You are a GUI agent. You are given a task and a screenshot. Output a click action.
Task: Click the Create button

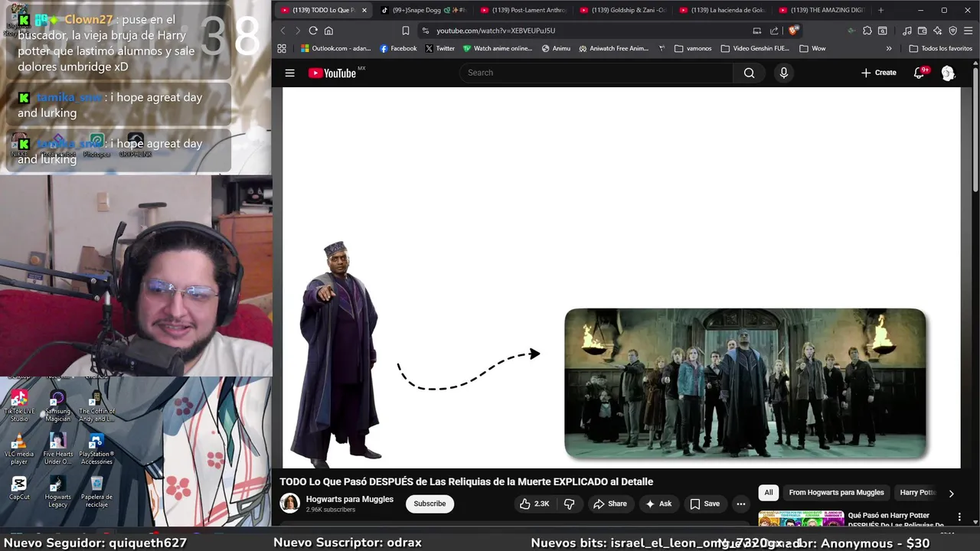878,73
